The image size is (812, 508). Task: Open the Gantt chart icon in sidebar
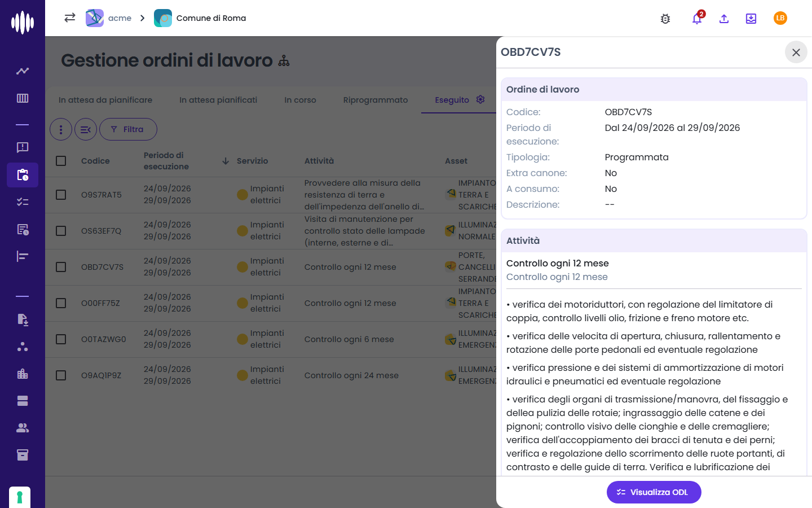coord(23,256)
